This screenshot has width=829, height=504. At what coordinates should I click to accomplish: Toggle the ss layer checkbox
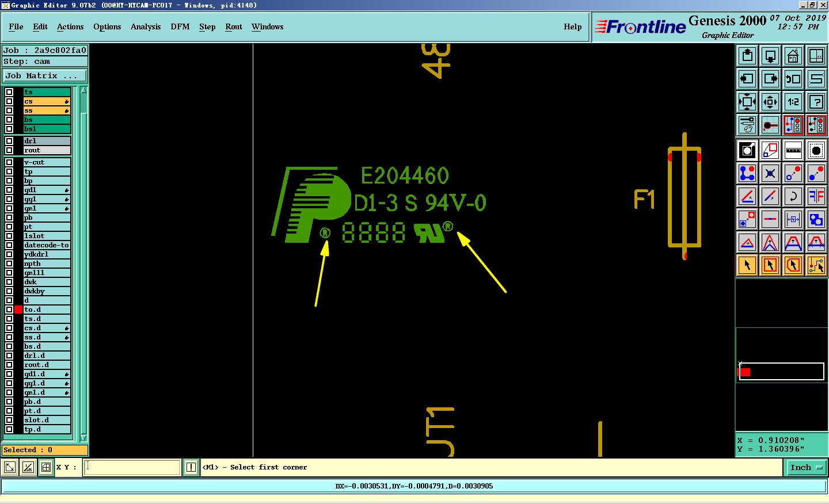point(9,110)
